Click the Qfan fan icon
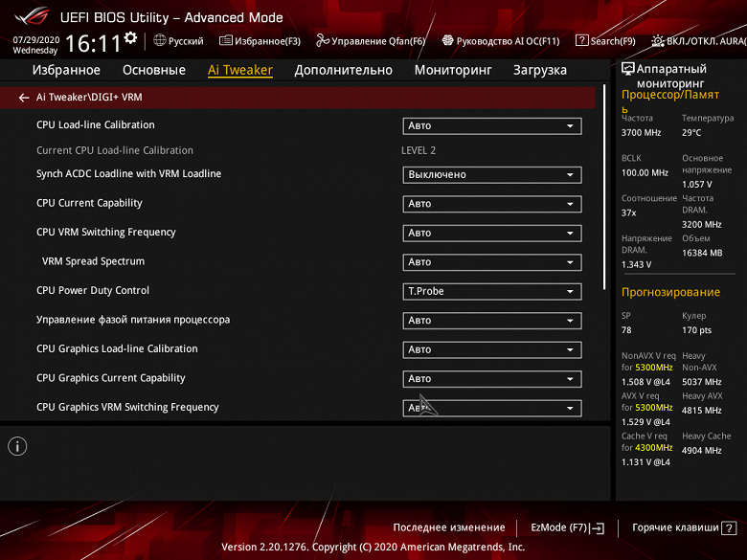 (323, 41)
